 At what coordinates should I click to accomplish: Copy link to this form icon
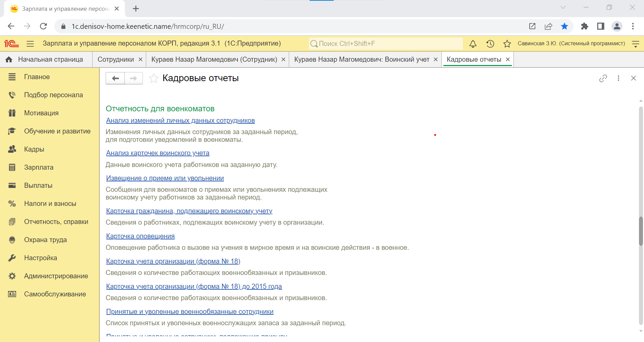pos(603,78)
